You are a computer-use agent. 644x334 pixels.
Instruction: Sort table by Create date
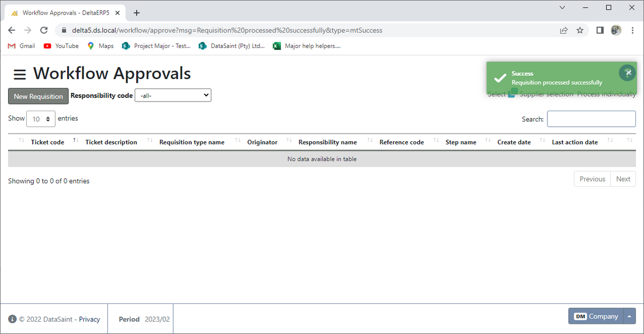click(x=514, y=142)
